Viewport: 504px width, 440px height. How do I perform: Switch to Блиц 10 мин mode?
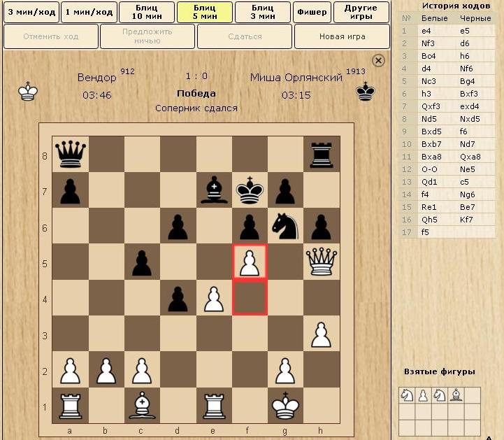click(146, 12)
